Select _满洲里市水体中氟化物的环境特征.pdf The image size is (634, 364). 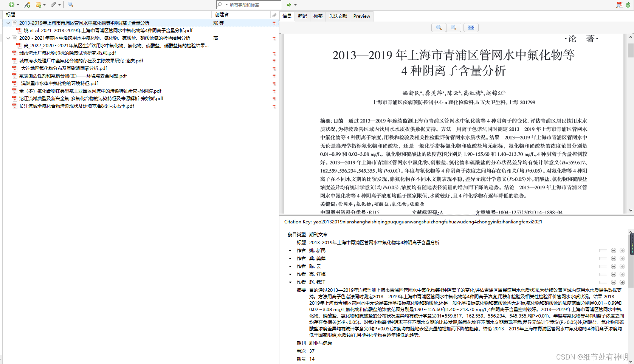pyautogui.click(x=59, y=84)
